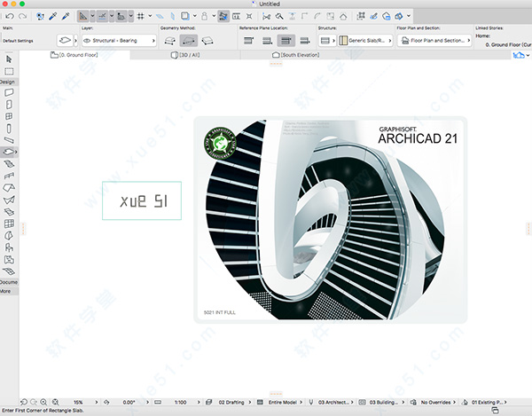The width and height of the screenshot is (532, 416).
Task: Open Floor Plan and Section settings dropdown
Action: (434, 41)
